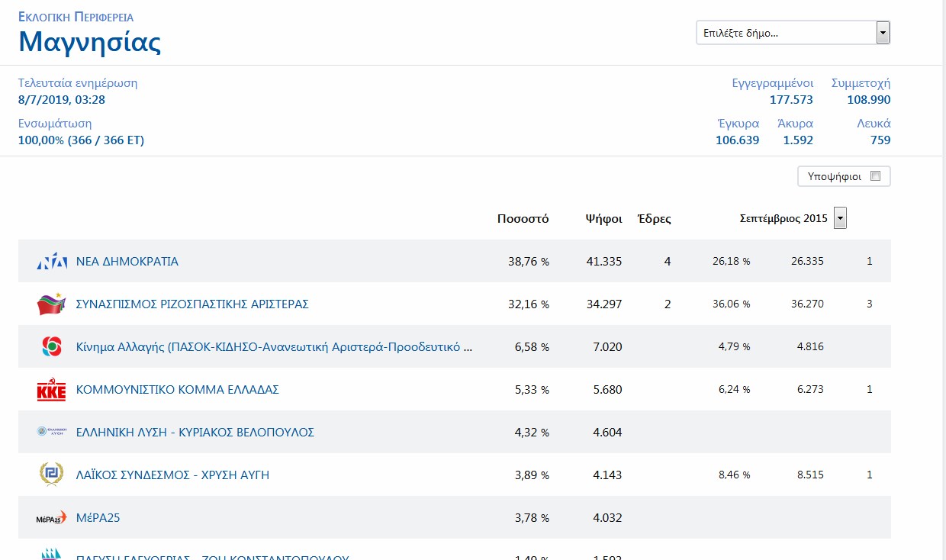Click Νέα Δημοκρατία 2015 percentage 26,18 %
This screenshot has width=946, height=560.
pos(732,262)
